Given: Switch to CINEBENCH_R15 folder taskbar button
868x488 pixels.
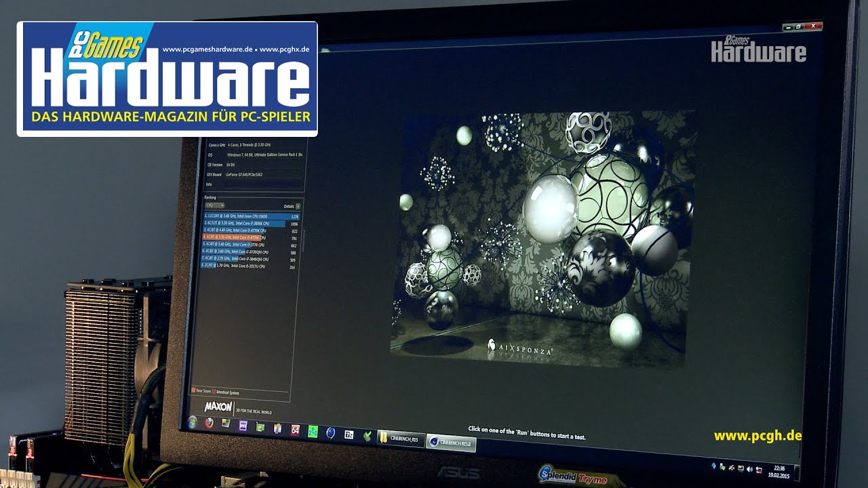Looking at the screenshot, I should [401, 439].
